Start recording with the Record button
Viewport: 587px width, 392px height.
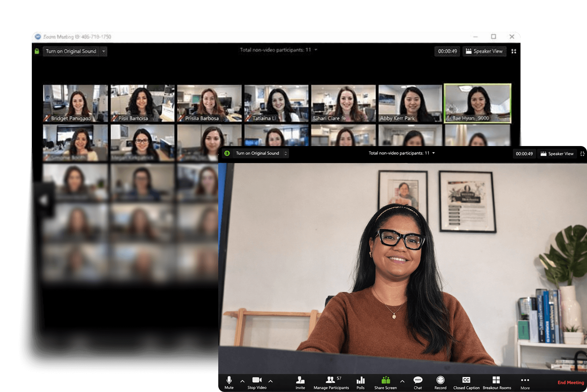pyautogui.click(x=440, y=383)
